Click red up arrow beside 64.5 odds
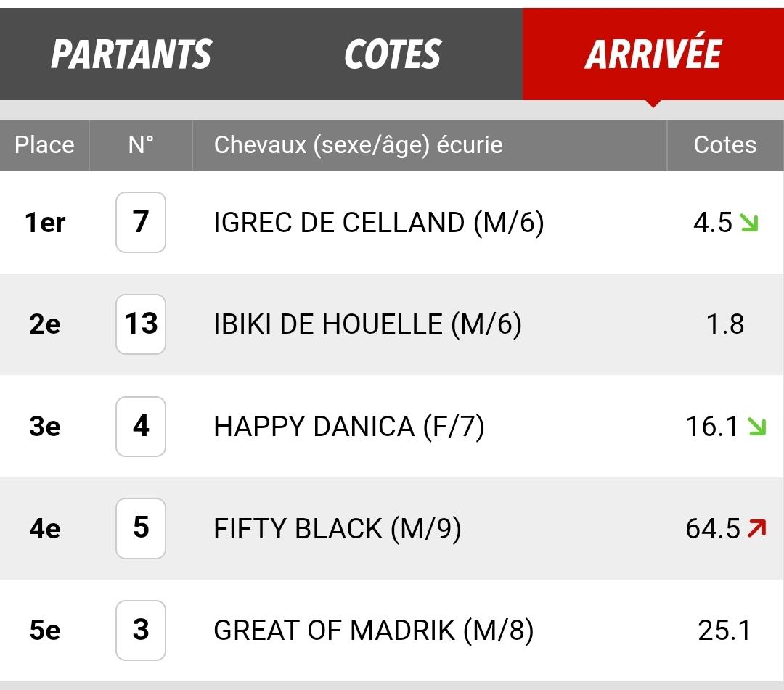784x690 pixels. [x=757, y=529]
